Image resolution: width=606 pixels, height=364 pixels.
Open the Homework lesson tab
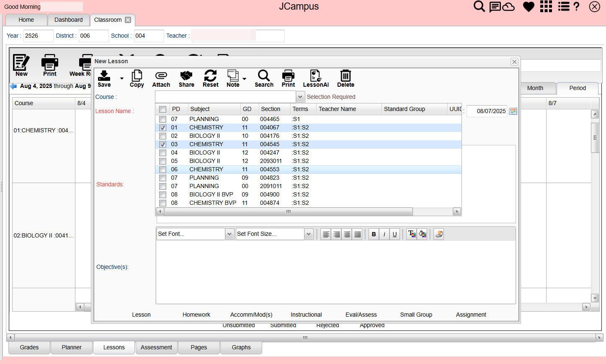(x=196, y=315)
